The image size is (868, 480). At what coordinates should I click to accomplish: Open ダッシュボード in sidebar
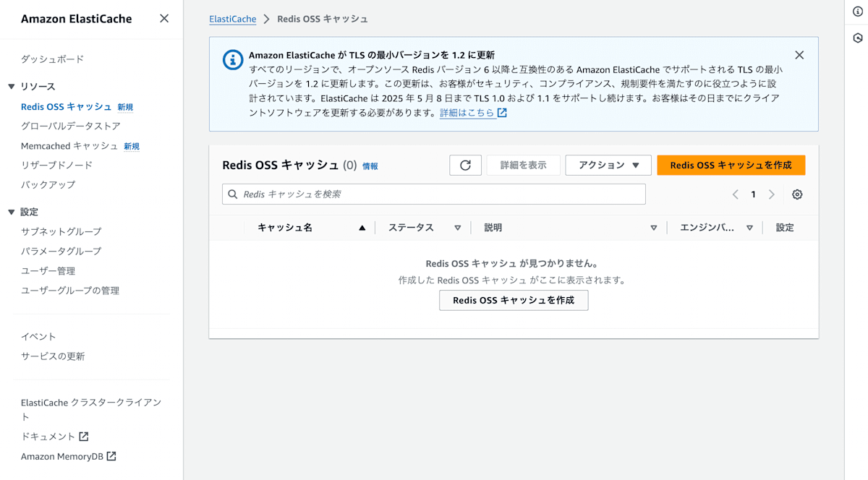52,59
